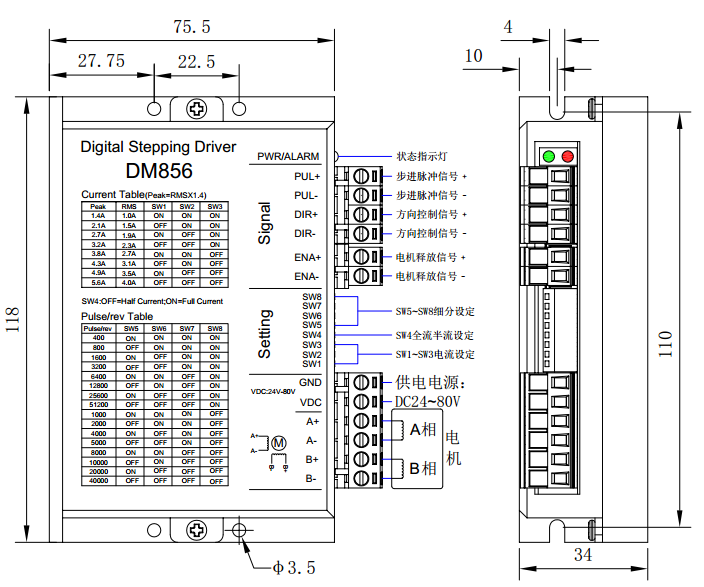The height and width of the screenshot is (587, 704).
Task: Click the 34 depth dimension
Action: pyautogui.click(x=583, y=555)
